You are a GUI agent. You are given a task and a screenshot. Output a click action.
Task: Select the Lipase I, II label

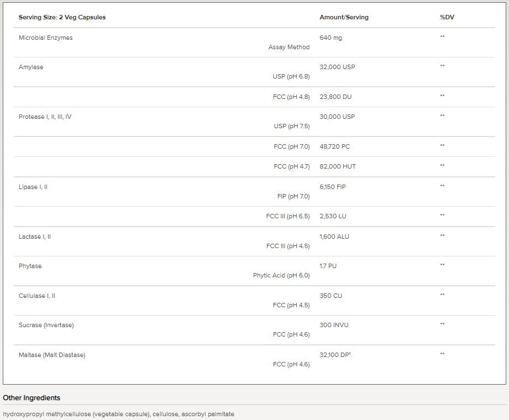[x=33, y=187]
